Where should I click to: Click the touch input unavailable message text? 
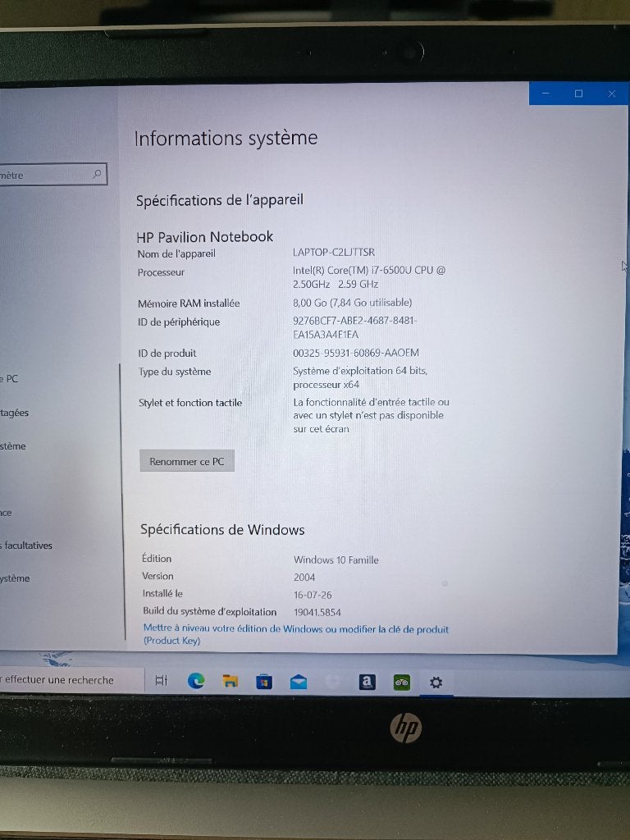coord(372,415)
